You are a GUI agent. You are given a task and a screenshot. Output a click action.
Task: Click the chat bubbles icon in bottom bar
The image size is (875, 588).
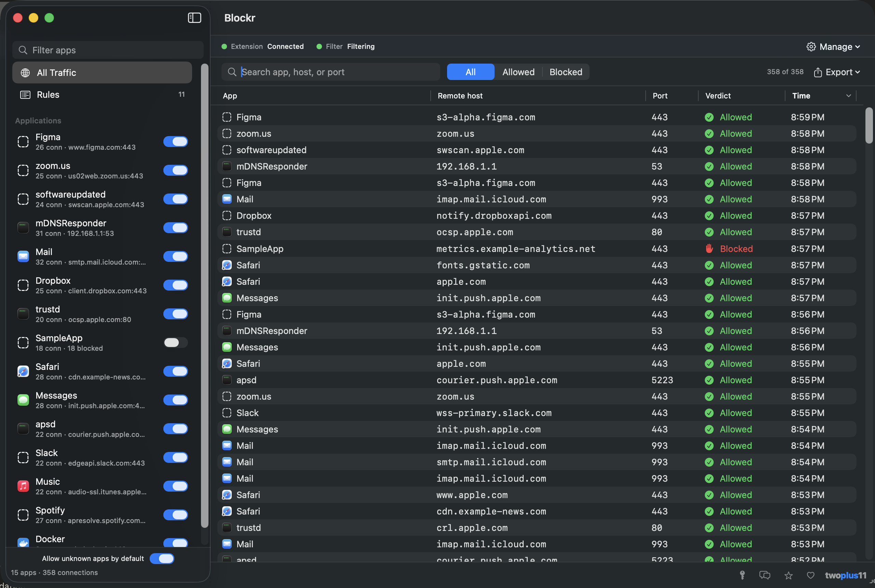[765, 575]
